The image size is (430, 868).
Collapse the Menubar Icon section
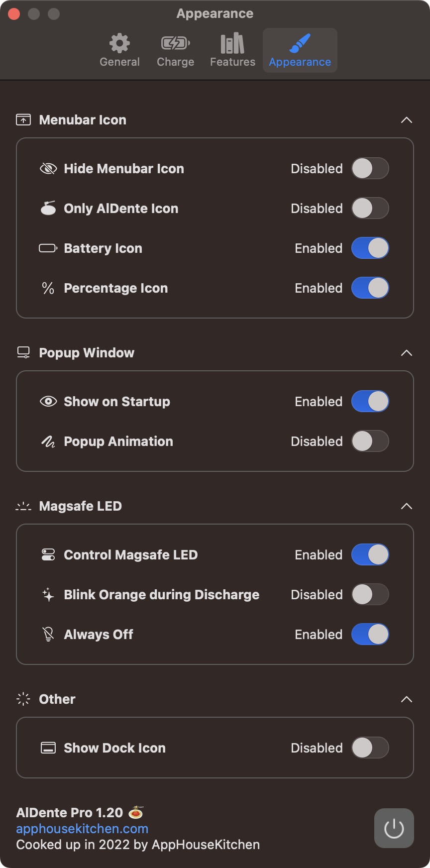coord(406,120)
